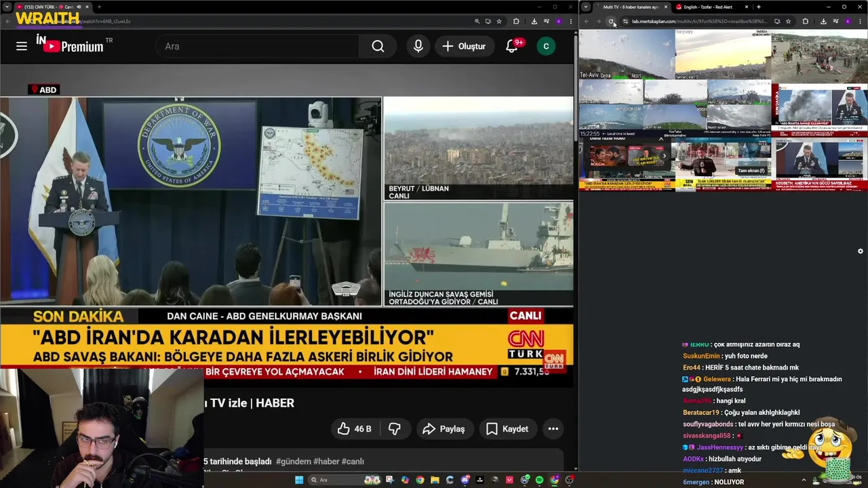Open the tab search chevron in the left browser
This screenshot has width=868, height=488.
pos(7,7)
